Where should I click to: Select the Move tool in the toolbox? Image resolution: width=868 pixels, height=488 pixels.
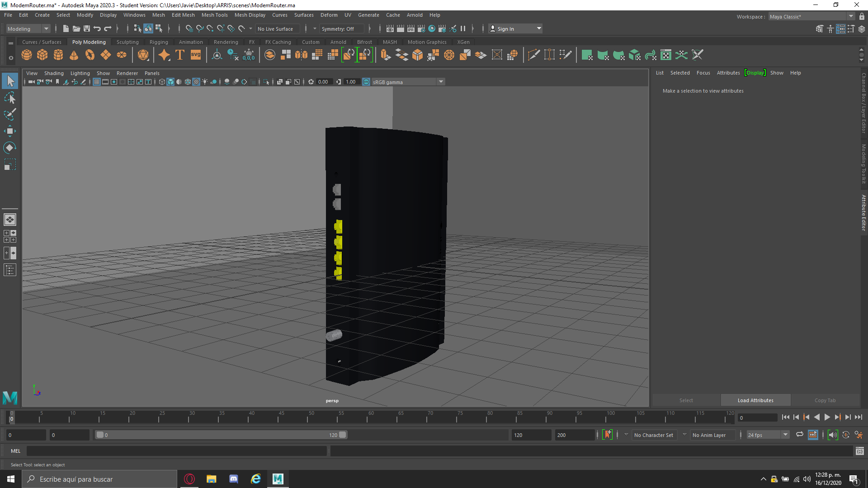[10, 131]
